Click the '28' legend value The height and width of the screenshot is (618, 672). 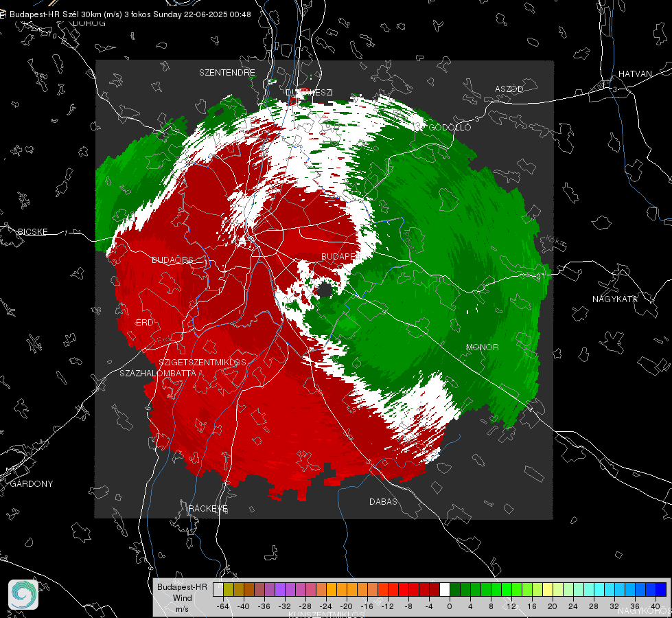(x=594, y=606)
